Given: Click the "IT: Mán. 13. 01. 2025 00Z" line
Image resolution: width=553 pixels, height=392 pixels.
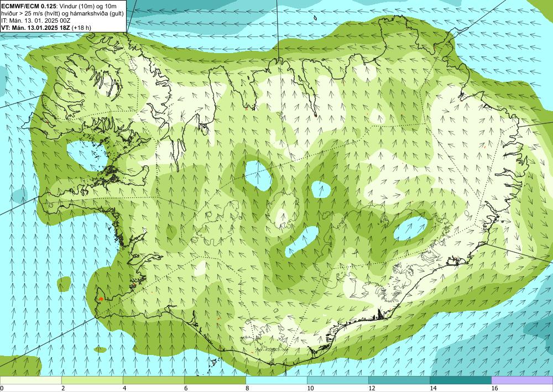Looking at the screenshot, I should point(36,20).
